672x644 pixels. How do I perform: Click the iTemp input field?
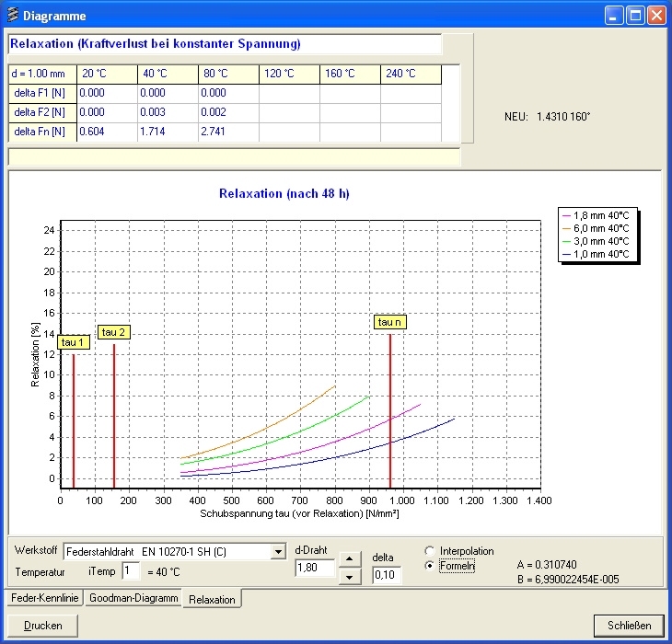pyautogui.click(x=131, y=571)
